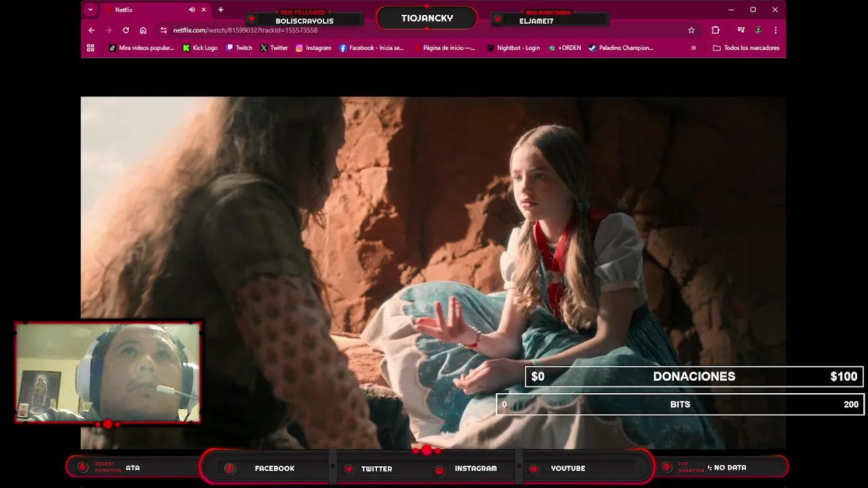Screen dimensions: 868x488
Task: Open the Kick Logo bookmark
Action: [200, 48]
